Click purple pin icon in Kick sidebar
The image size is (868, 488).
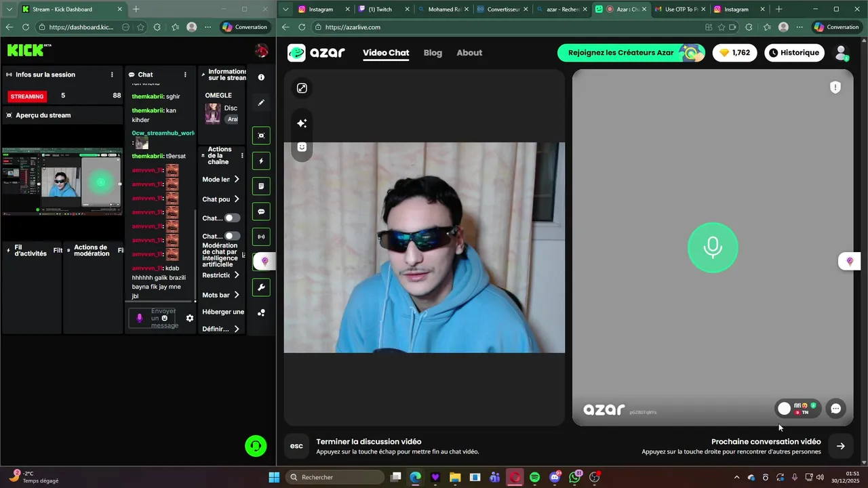264,262
